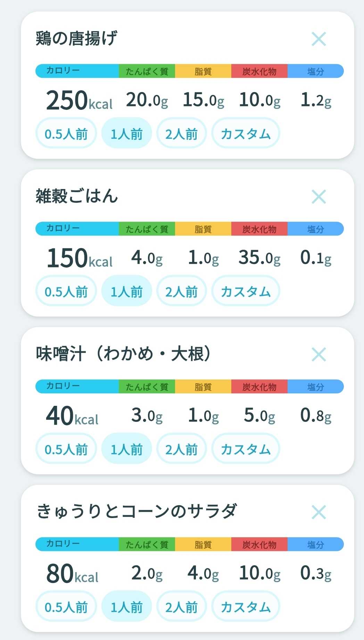Delete the 味噌汁 entry via X icon
The image size is (364, 640).
coord(318,354)
